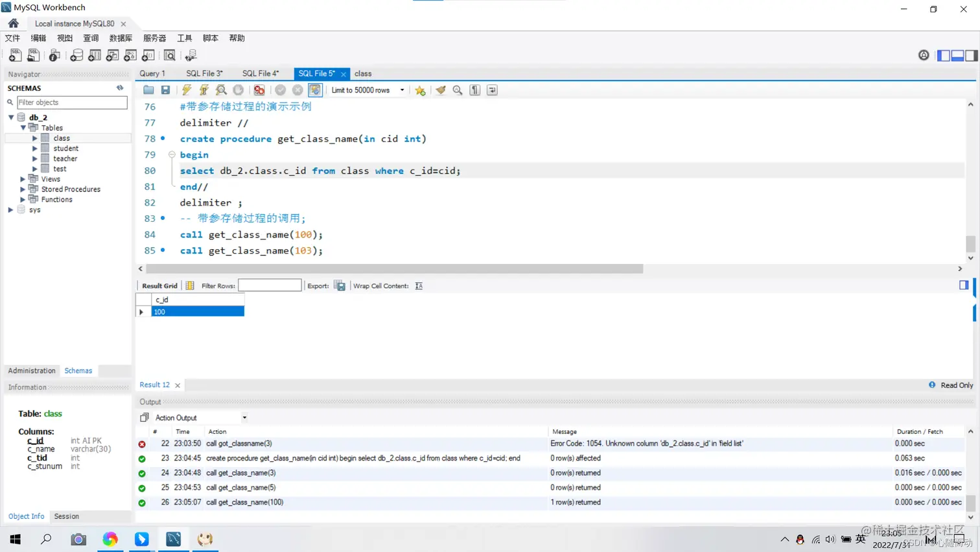Toggle invisible characters pilcrow icon
Screen dimensions: 980x552
coord(475,90)
